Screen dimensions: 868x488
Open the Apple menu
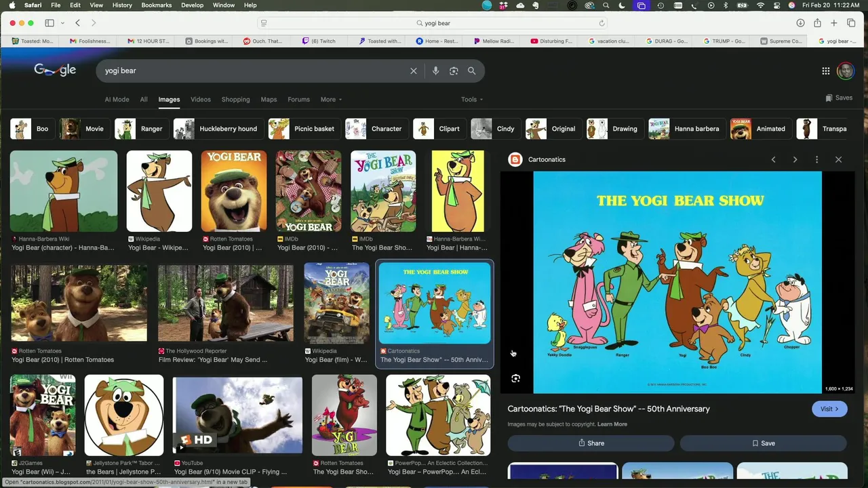pos(12,5)
